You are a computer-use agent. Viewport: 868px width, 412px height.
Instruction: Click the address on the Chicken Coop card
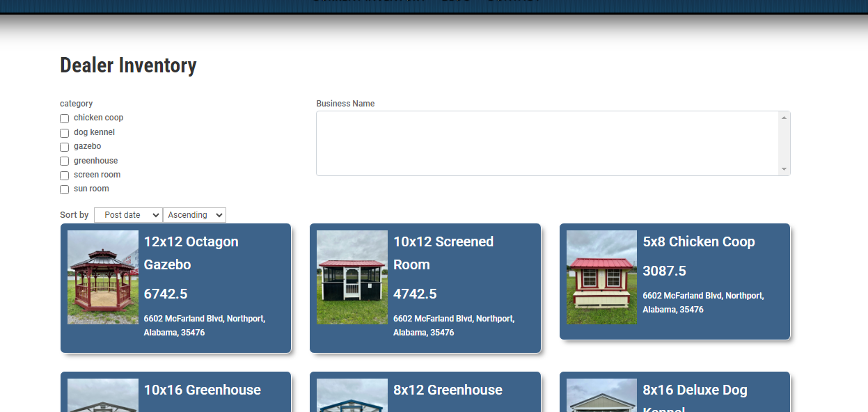703,303
